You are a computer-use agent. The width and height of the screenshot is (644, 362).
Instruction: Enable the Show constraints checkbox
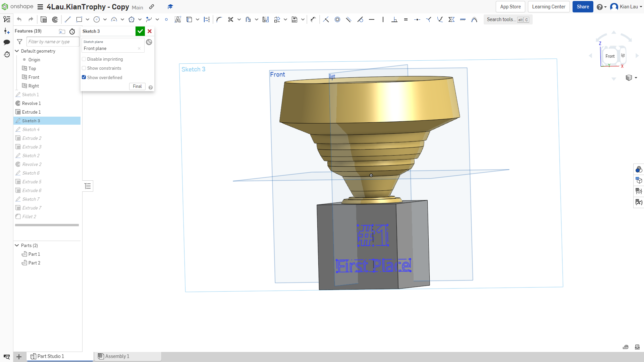[x=84, y=68]
